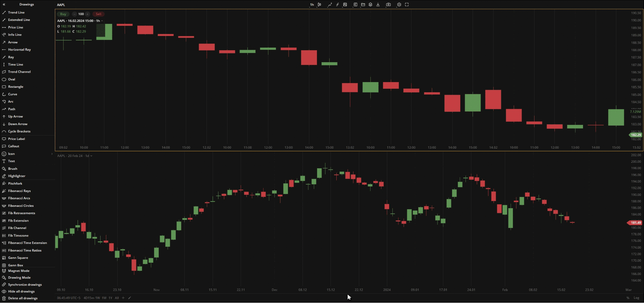644x303 pixels.
Task: Select the Horizontal Ray tool
Action: coord(19,50)
